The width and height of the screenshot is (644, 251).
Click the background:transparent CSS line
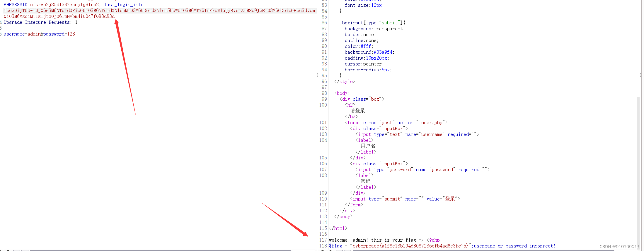point(375,29)
